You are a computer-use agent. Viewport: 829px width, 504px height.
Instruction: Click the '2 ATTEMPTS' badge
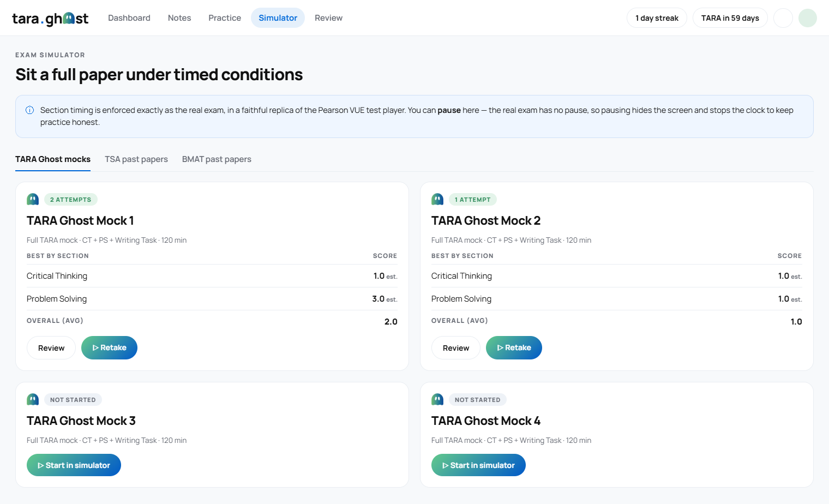(71, 200)
